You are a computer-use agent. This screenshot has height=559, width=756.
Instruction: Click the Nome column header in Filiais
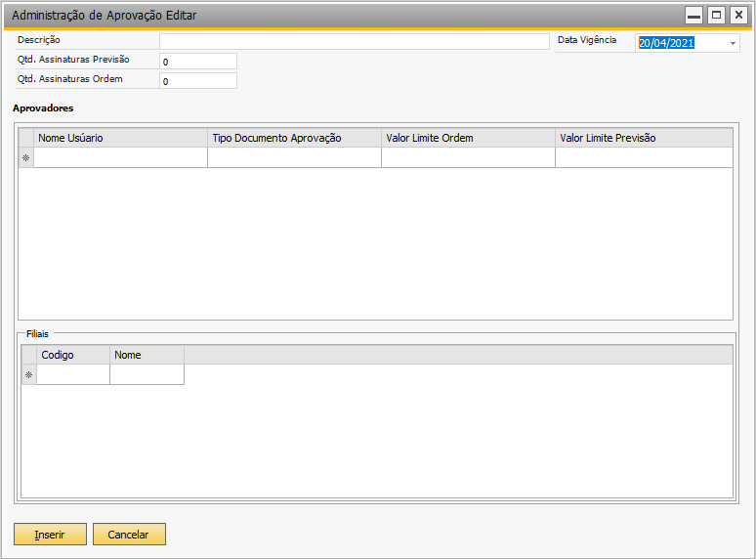point(147,355)
